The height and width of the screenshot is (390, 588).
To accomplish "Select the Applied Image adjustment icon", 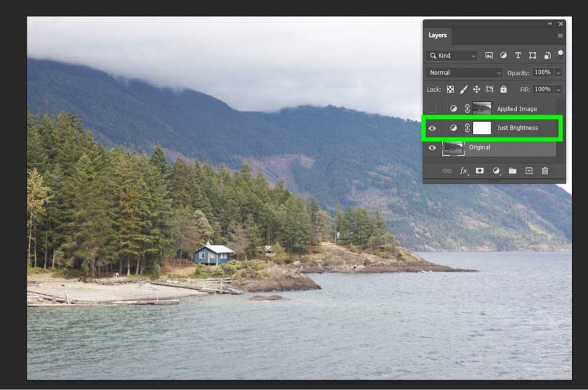I will [453, 109].
